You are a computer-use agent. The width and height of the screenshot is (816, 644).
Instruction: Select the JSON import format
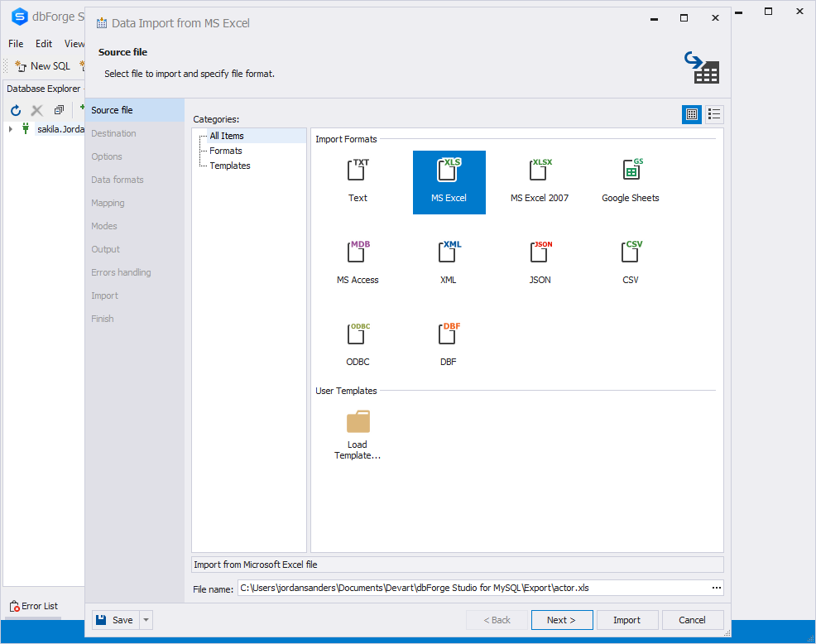point(540,263)
